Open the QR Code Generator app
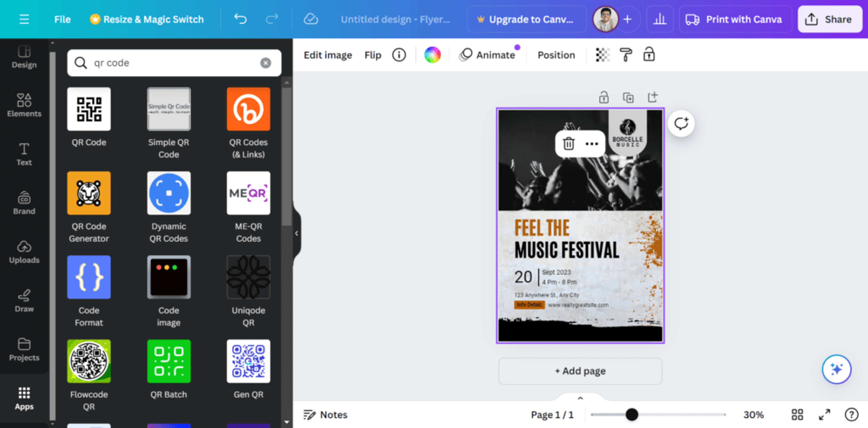Viewport: 868px width, 428px height. pos(89,207)
